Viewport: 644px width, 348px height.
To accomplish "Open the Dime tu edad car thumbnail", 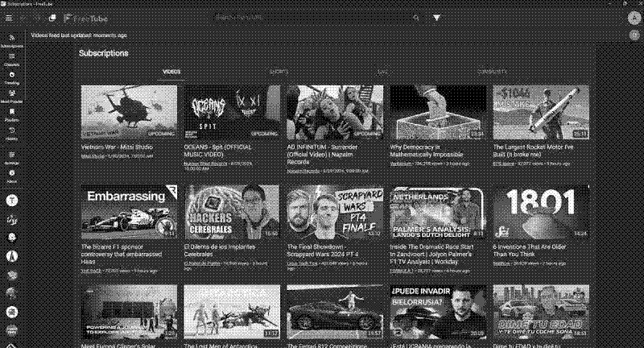I will (x=541, y=312).
